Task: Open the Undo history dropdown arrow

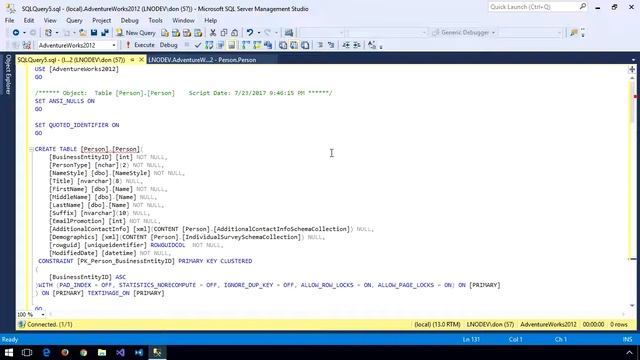Action: click(x=259, y=33)
